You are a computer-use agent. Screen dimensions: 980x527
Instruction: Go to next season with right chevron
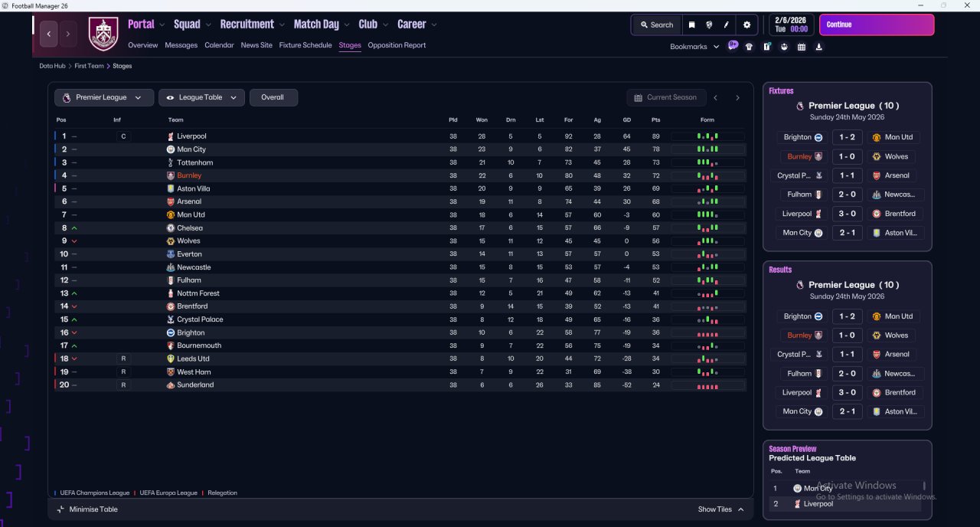(737, 97)
